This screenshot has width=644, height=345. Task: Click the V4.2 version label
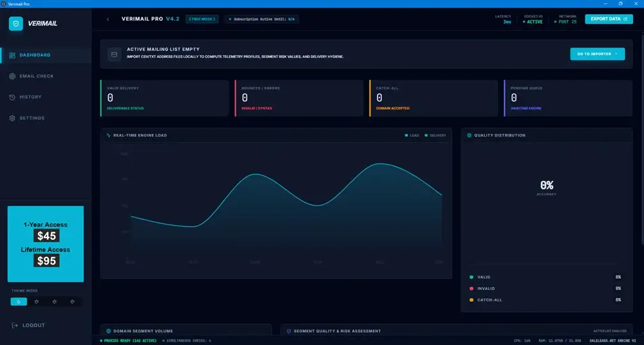pyautogui.click(x=173, y=19)
